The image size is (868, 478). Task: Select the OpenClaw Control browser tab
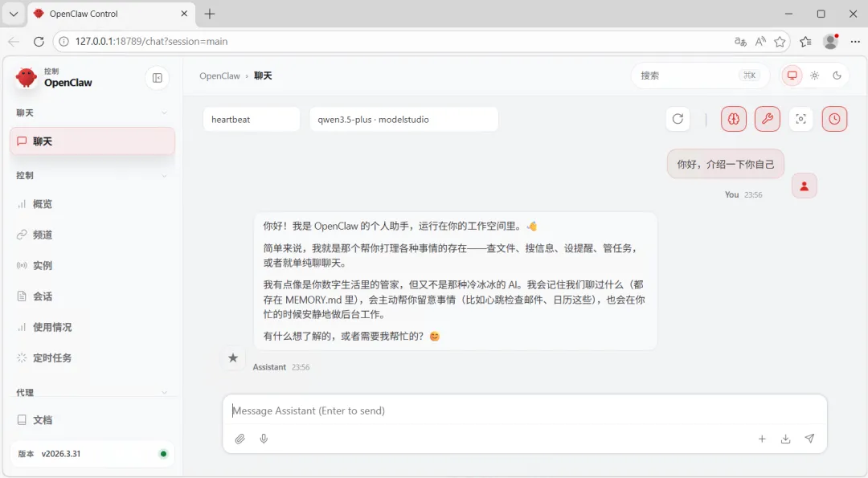tap(111, 14)
